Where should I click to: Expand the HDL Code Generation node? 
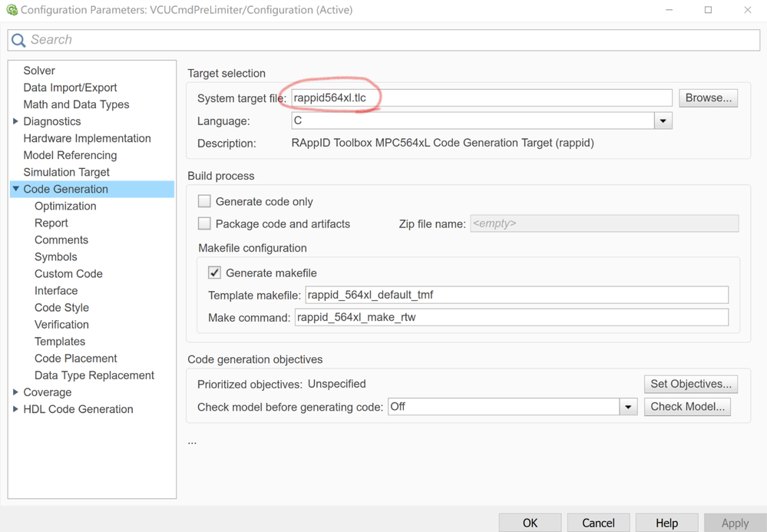click(15, 409)
